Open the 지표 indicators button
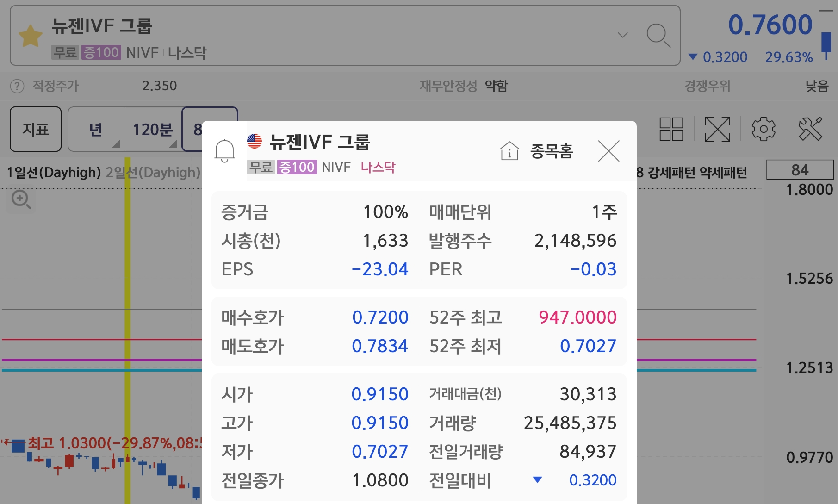The width and height of the screenshot is (838, 504). point(36,129)
